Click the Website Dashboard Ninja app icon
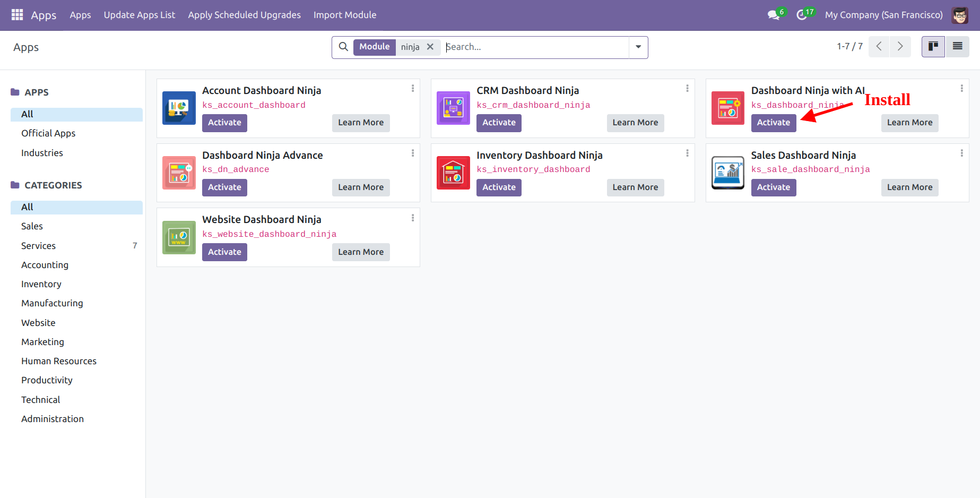 point(179,237)
